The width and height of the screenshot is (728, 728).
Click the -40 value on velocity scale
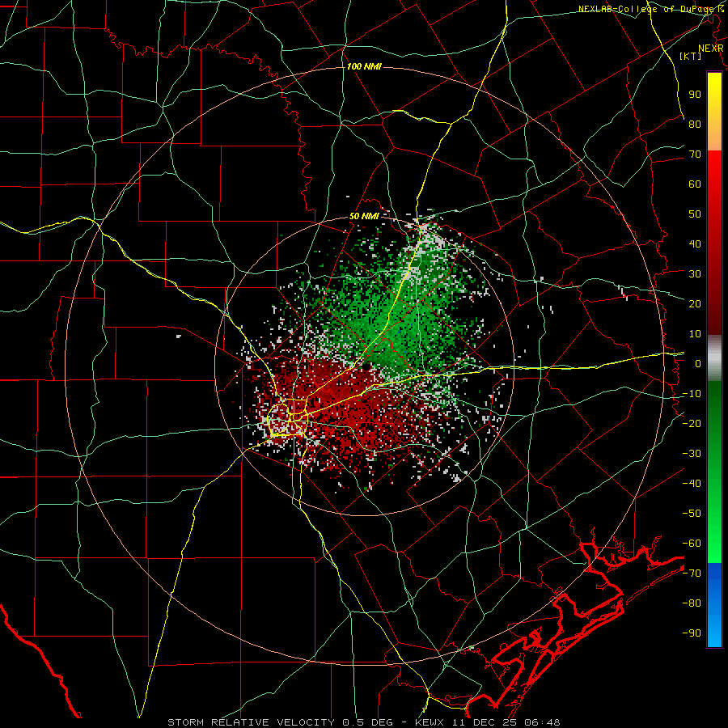point(692,484)
